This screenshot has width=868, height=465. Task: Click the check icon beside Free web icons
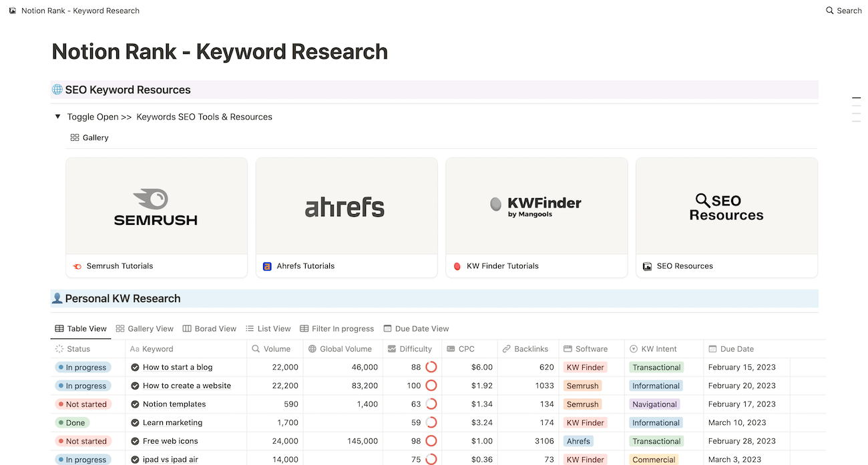pos(135,441)
